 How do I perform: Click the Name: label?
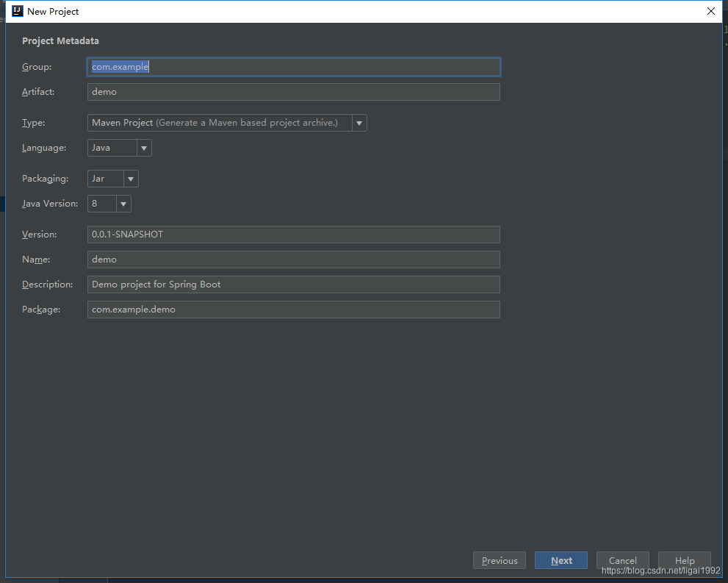[36, 260]
